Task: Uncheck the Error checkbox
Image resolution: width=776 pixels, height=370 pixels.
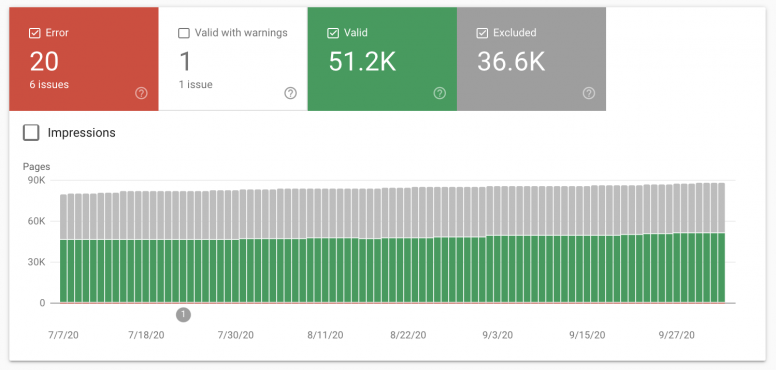Action: (x=35, y=33)
